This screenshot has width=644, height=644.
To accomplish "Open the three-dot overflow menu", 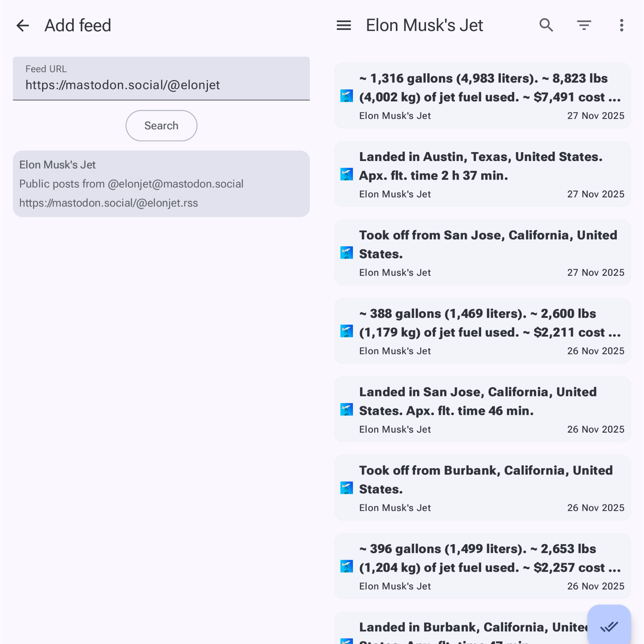I will (x=621, y=26).
